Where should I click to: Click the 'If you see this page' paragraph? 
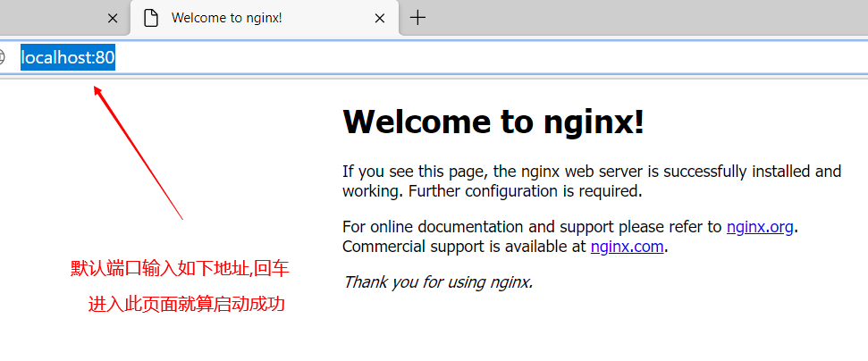[x=592, y=181]
